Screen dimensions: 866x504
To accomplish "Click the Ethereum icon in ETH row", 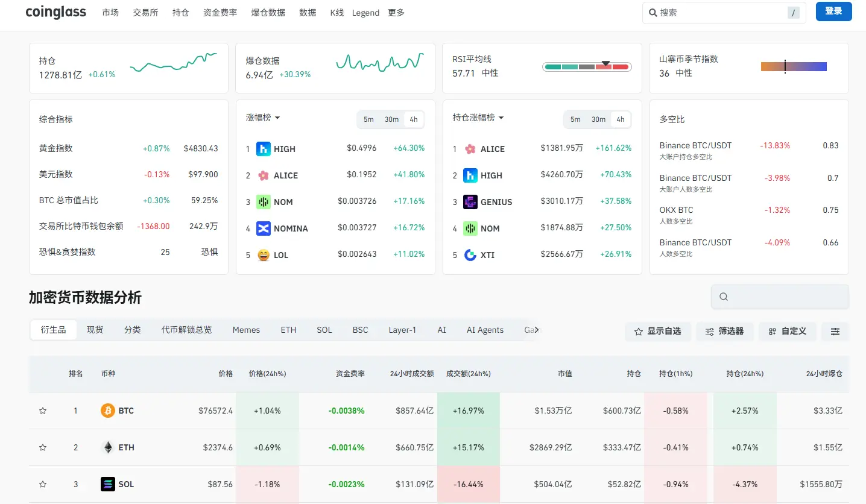I will click(107, 447).
